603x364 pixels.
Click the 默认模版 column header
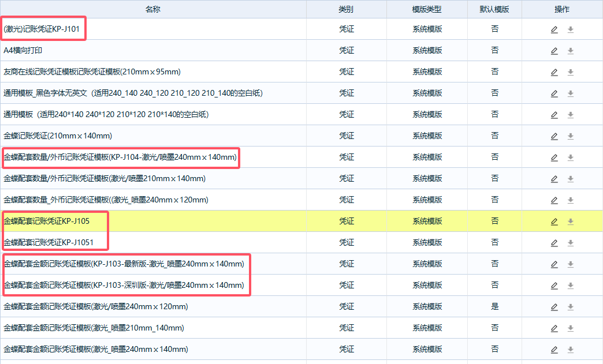494,9
